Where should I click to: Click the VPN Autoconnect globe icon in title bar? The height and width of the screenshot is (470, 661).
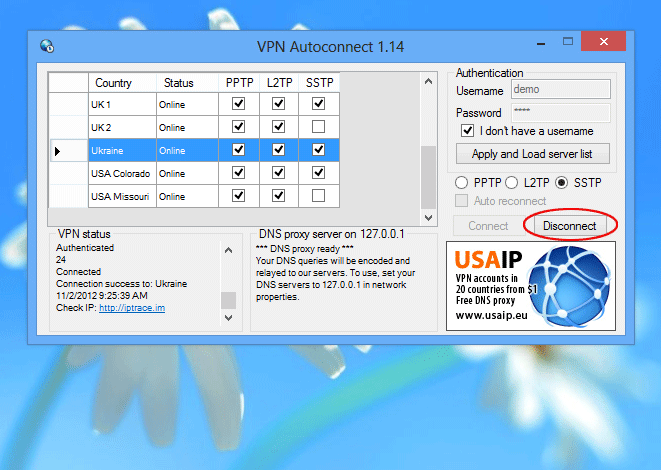click(x=47, y=46)
